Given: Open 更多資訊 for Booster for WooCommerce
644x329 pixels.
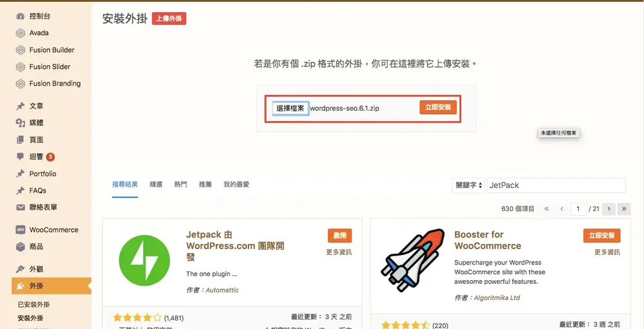Looking at the screenshot, I should coord(607,252).
